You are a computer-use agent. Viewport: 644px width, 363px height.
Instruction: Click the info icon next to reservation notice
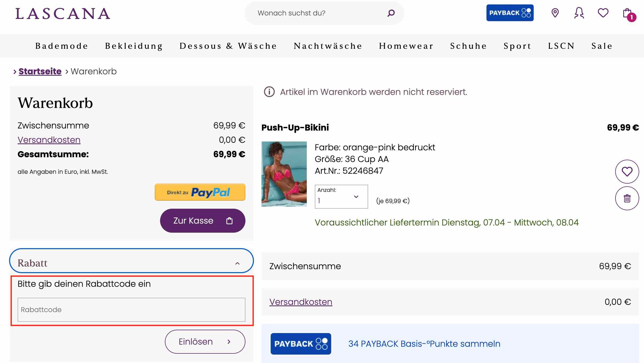pyautogui.click(x=269, y=92)
